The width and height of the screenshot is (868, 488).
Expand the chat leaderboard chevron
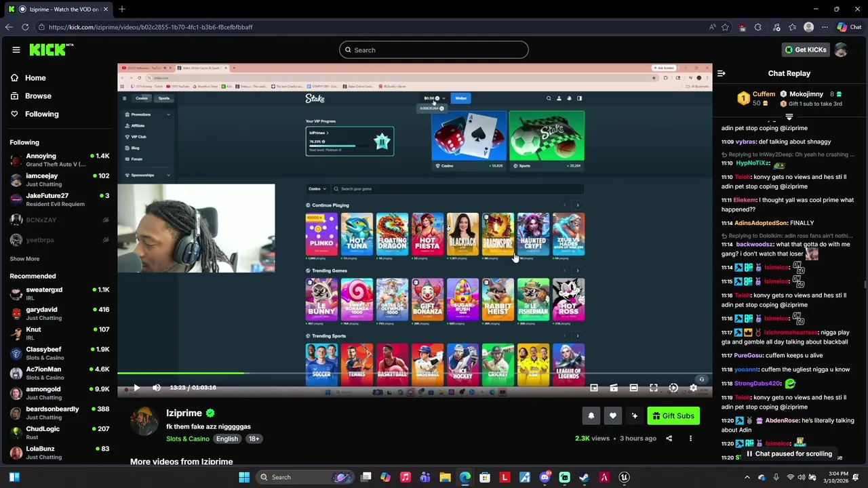pyautogui.click(x=789, y=117)
